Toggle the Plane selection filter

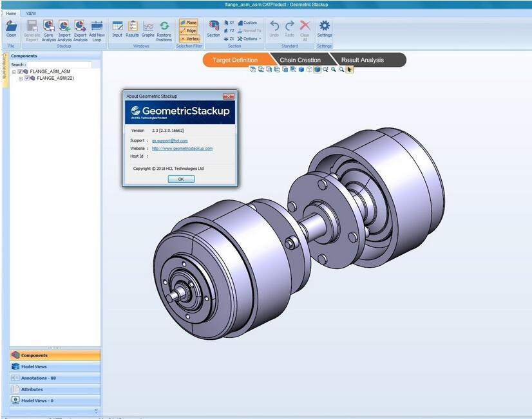(x=189, y=23)
